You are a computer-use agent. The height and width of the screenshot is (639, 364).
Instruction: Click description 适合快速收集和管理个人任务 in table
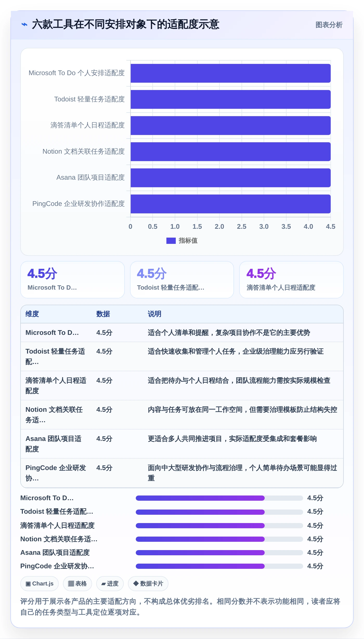[236, 351]
